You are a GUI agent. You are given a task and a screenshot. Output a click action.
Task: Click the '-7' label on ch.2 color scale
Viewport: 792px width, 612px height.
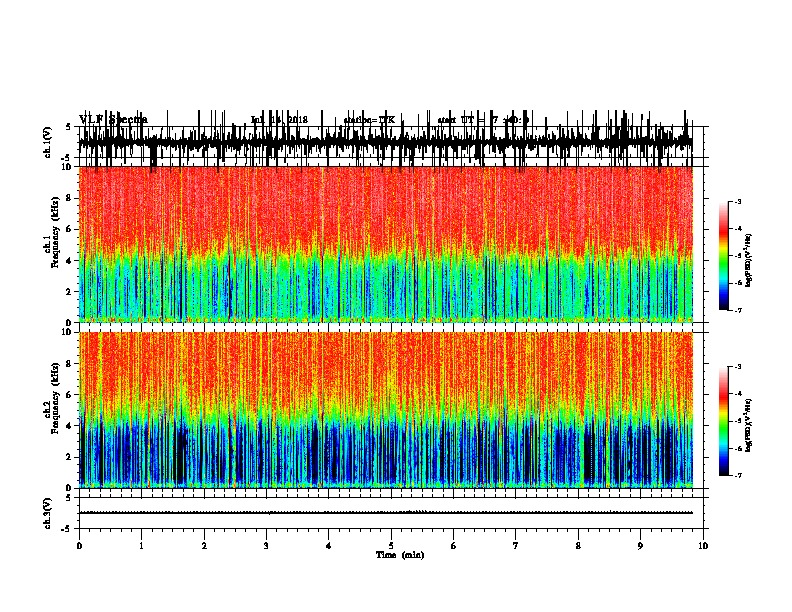[737, 475]
